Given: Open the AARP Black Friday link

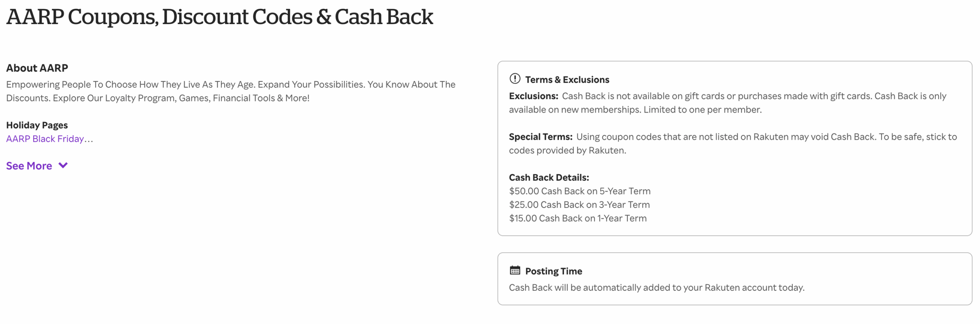Looking at the screenshot, I should [x=45, y=139].
